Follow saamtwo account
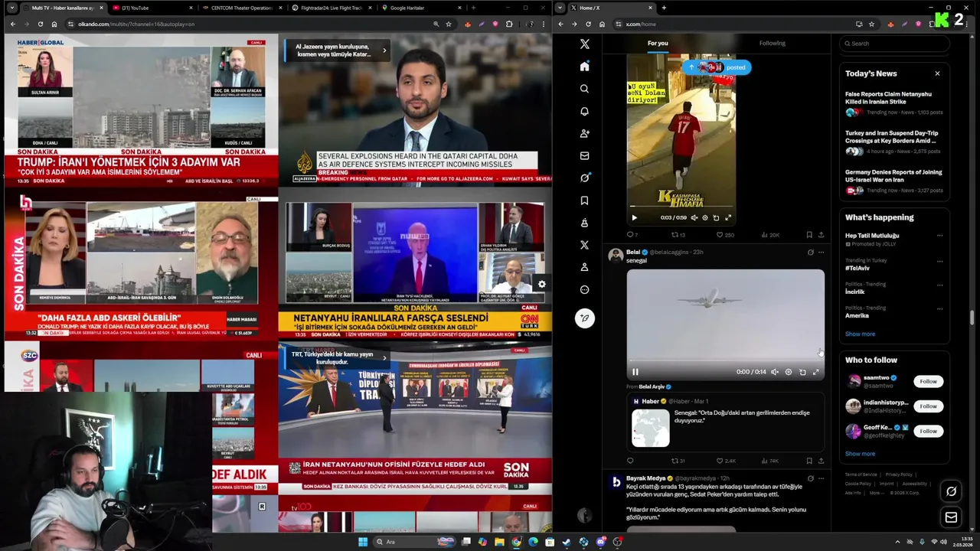This screenshot has width=980, height=551. coord(928,381)
